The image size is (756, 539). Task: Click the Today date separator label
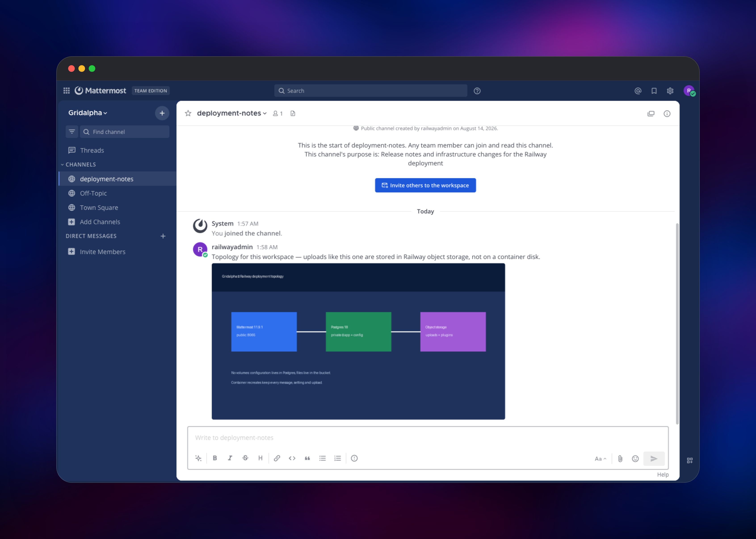(425, 211)
